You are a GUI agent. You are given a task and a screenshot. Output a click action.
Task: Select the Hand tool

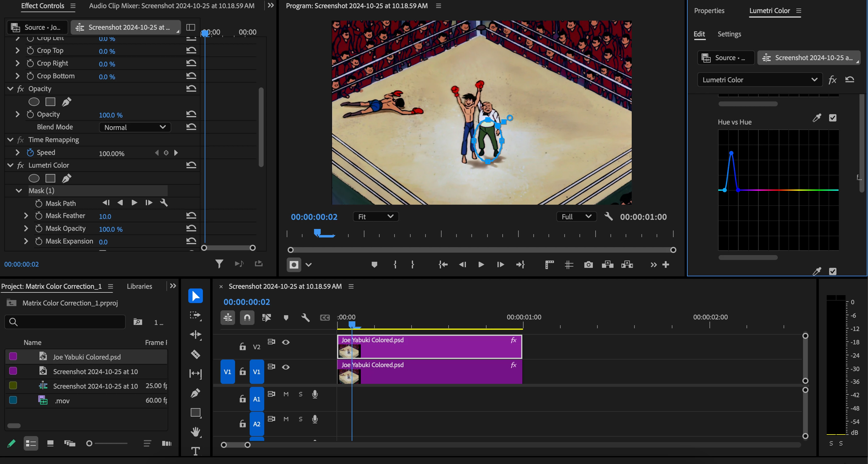tap(195, 432)
